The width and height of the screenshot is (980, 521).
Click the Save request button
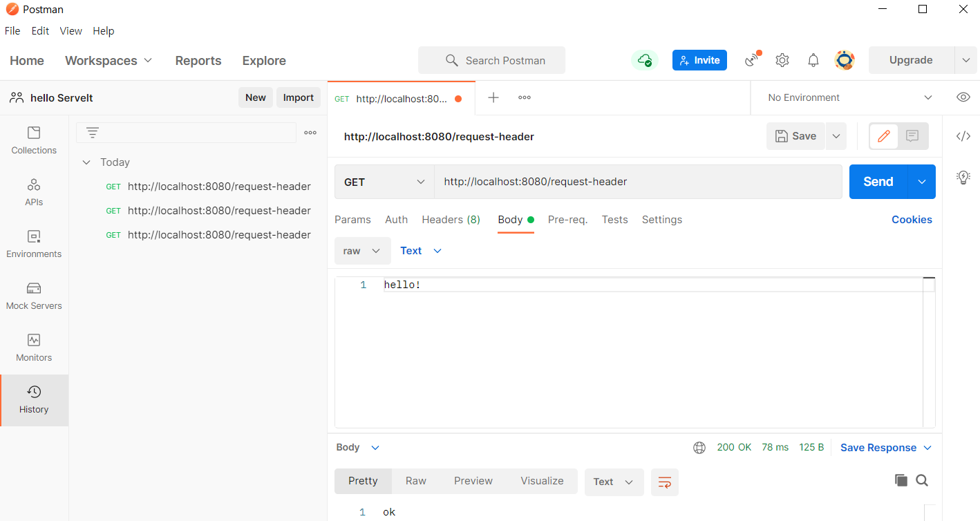[x=796, y=136]
